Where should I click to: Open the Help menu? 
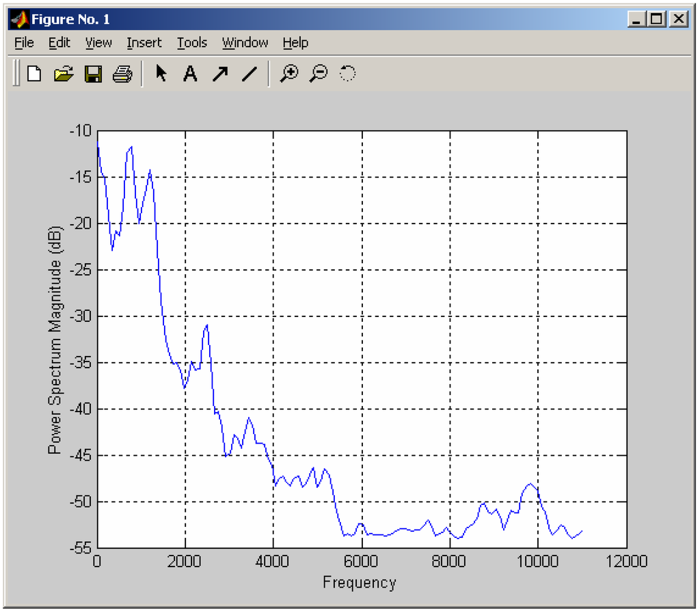point(295,42)
